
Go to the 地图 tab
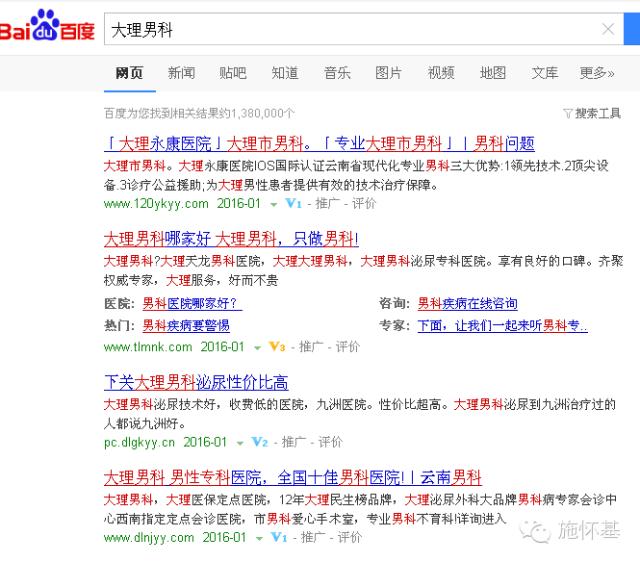point(493,73)
